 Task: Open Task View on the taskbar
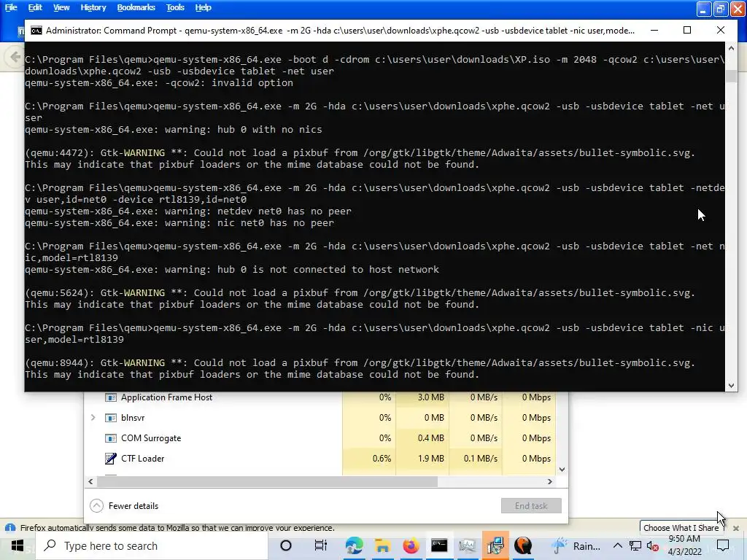321,545
